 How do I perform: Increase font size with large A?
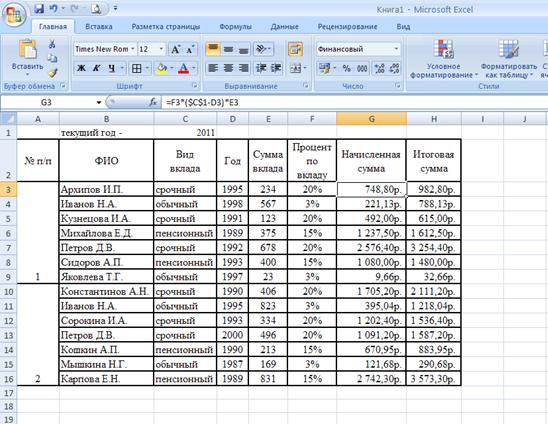[x=175, y=49]
